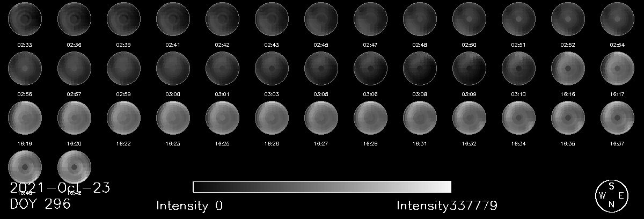The height and width of the screenshot is (219, 644).
Task: Open the 16:25 disk image
Action: 222,118
